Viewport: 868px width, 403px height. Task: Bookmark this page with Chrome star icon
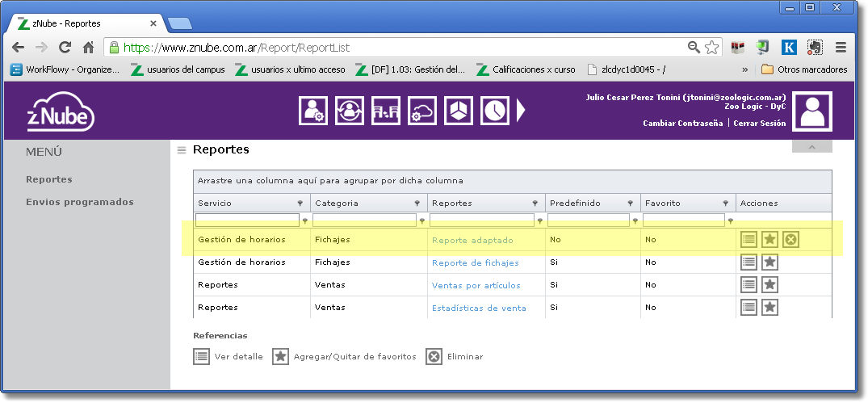711,48
